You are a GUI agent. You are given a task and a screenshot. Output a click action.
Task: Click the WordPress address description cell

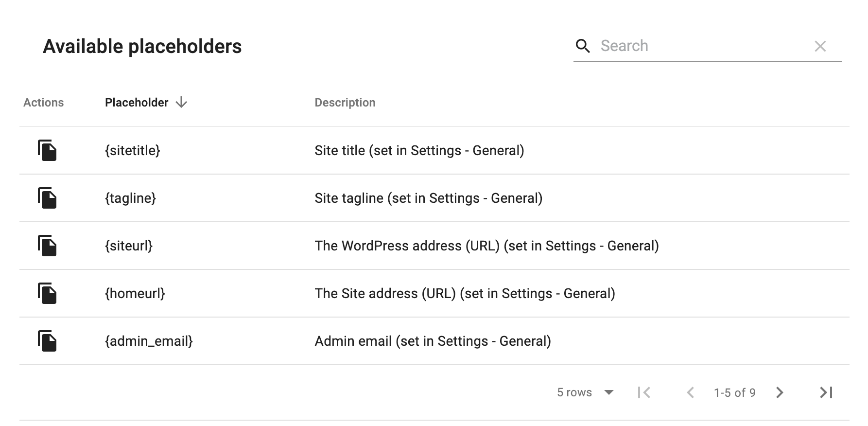(x=487, y=246)
